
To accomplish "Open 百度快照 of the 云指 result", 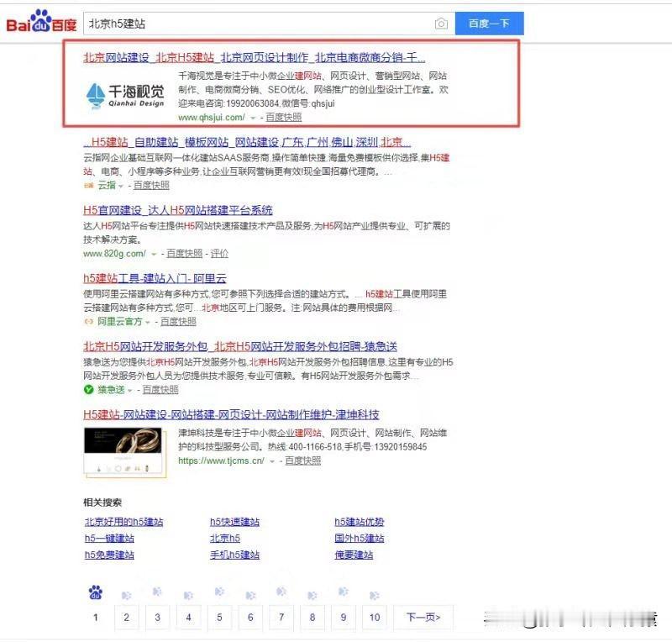I will click(151, 185).
